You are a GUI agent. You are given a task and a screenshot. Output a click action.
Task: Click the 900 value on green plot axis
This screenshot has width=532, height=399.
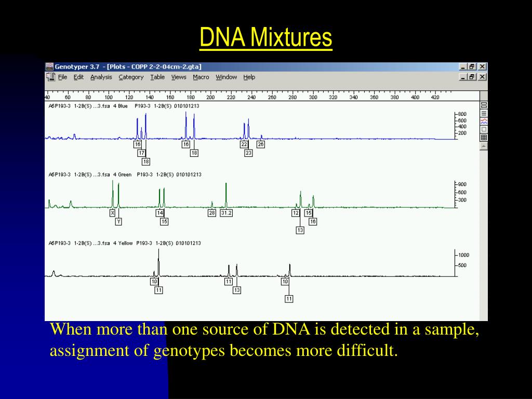tap(462, 184)
